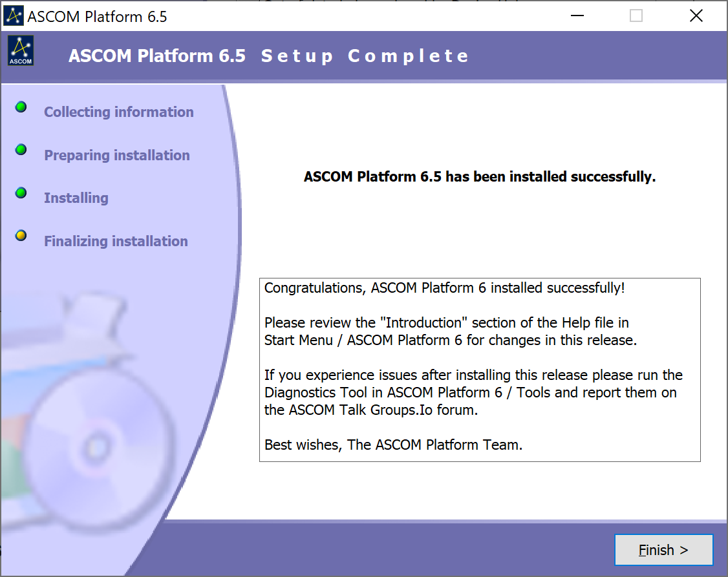Click the ASCOM icon in the title bar
Image resolution: width=728 pixels, height=577 pixels.
click(x=14, y=16)
